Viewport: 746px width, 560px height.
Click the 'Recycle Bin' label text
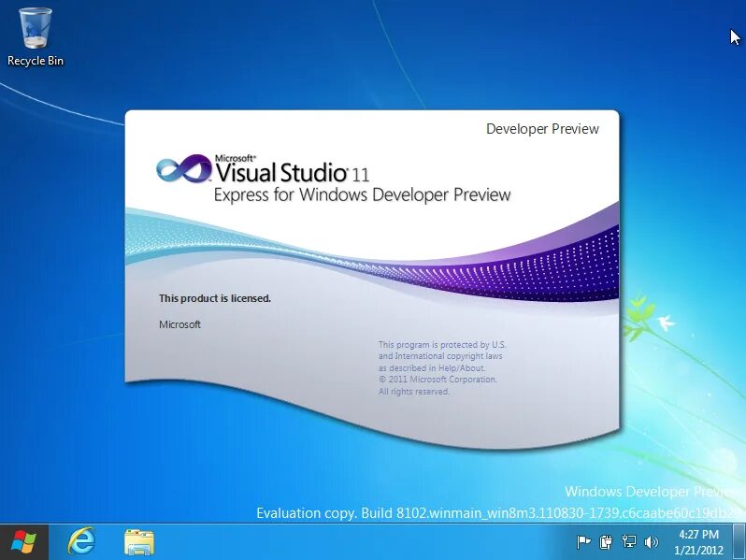tap(36, 61)
